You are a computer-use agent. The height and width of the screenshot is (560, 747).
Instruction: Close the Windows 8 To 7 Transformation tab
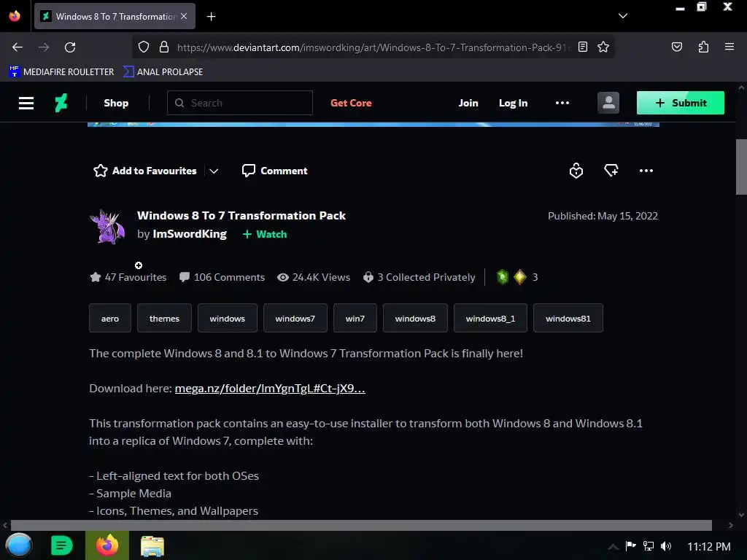click(x=184, y=16)
